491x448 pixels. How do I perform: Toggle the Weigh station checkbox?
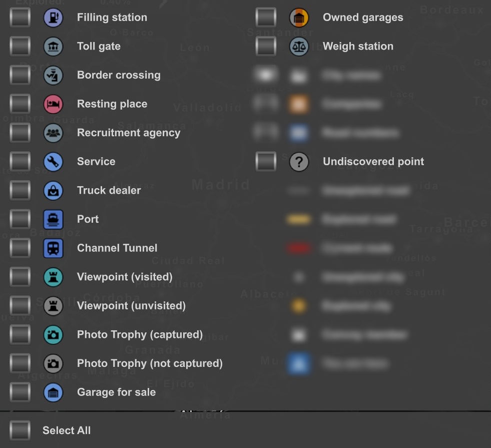pyautogui.click(x=266, y=47)
